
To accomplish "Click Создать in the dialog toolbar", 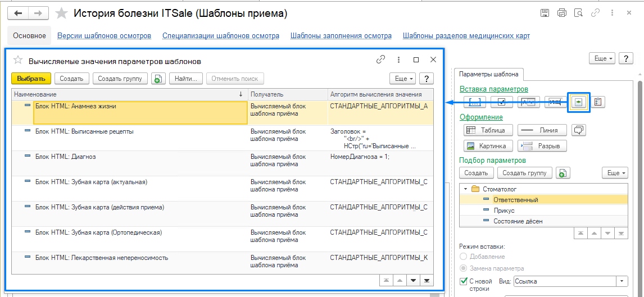I will click(x=71, y=79).
